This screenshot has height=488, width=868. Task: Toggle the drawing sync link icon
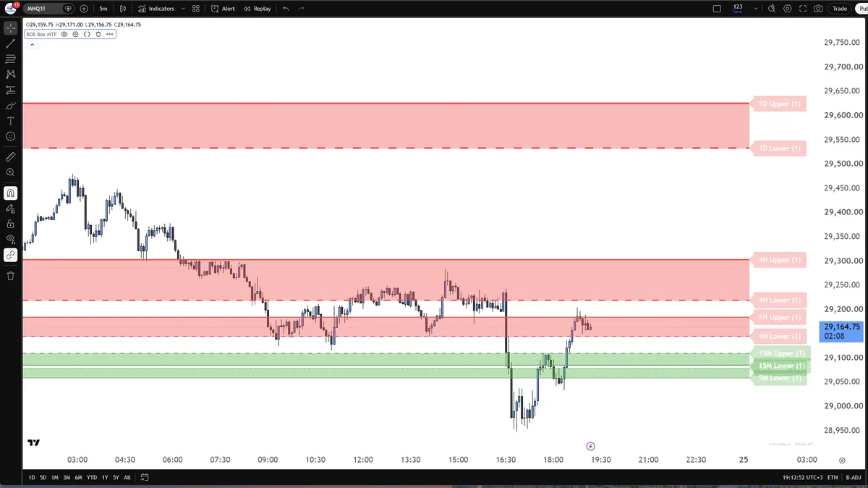11,255
